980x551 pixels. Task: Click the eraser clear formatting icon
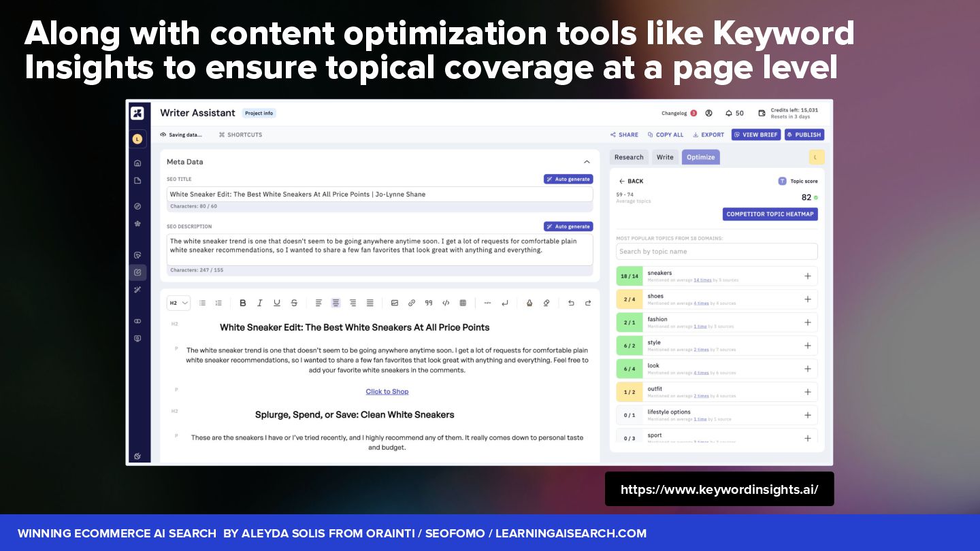pyautogui.click(x=546, y=303)
